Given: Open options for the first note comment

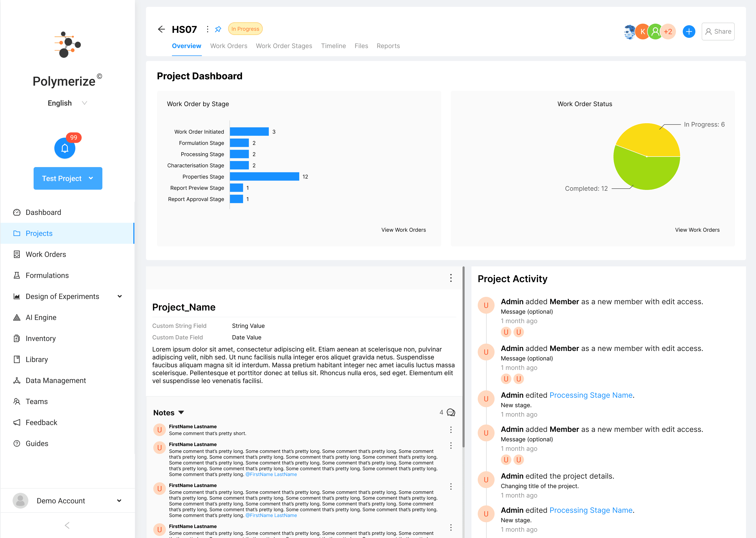Looking at the screenshot, I should (x=450, y=430).
